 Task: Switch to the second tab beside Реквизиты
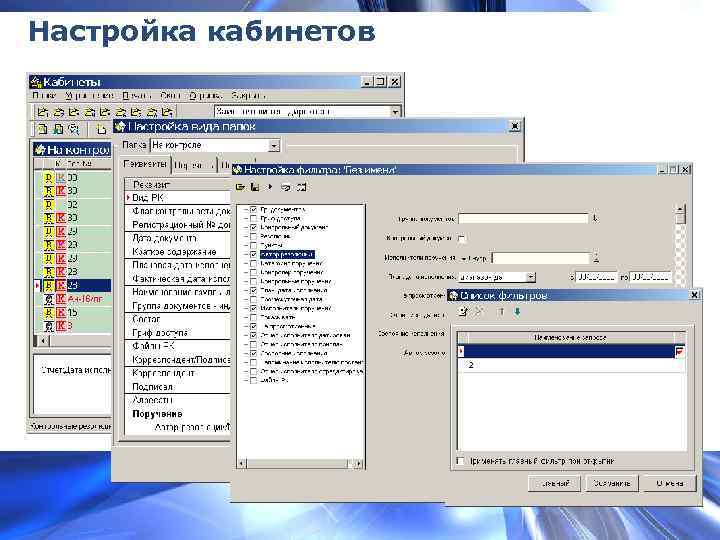[x=194, y=165]
